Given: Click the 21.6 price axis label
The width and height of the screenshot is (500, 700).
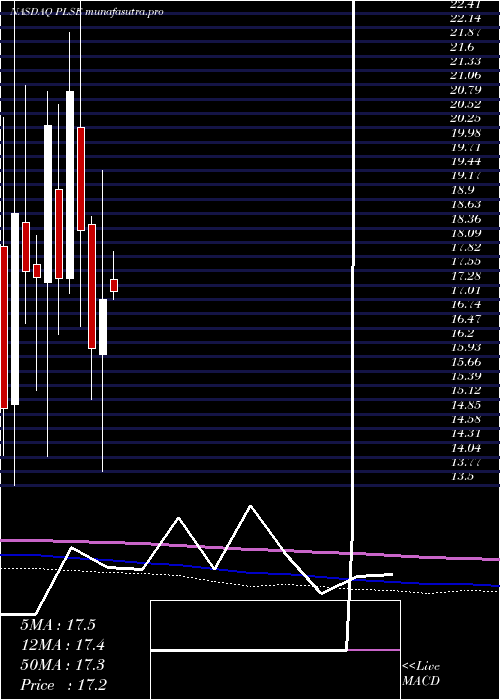Looking at the screenshot, I should pos(463,47).
